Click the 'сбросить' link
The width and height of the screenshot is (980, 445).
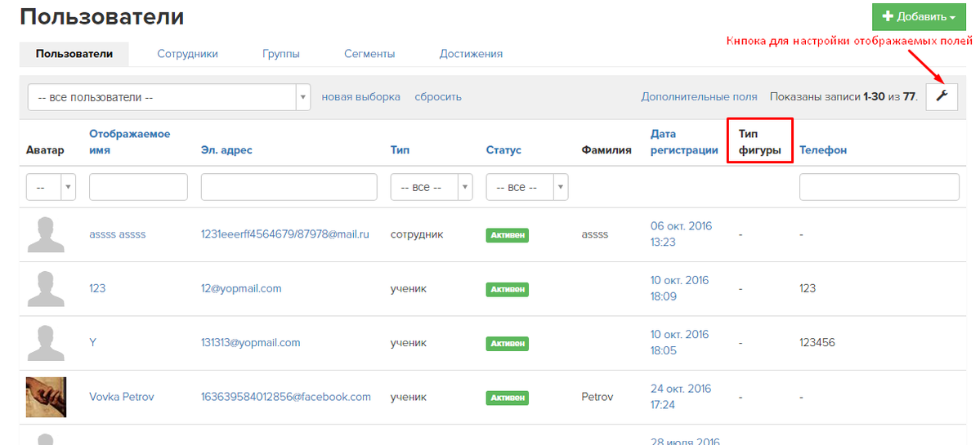(438, 96)
